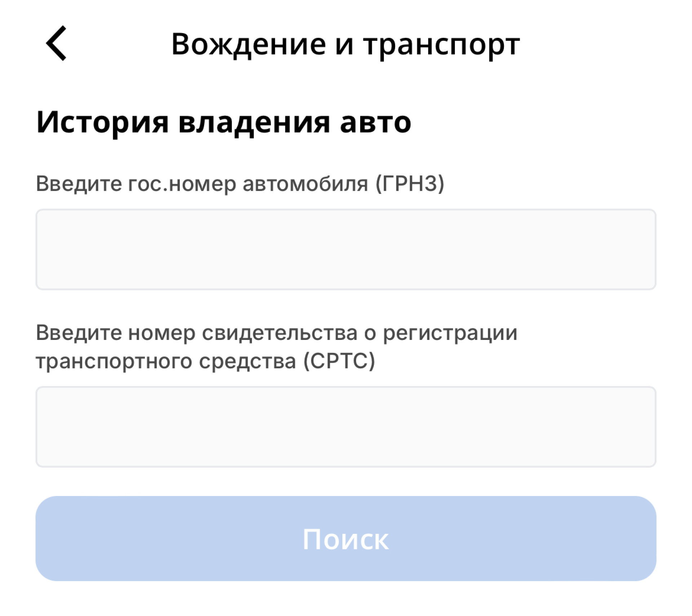Select the second empty input field

pos(345,426)
